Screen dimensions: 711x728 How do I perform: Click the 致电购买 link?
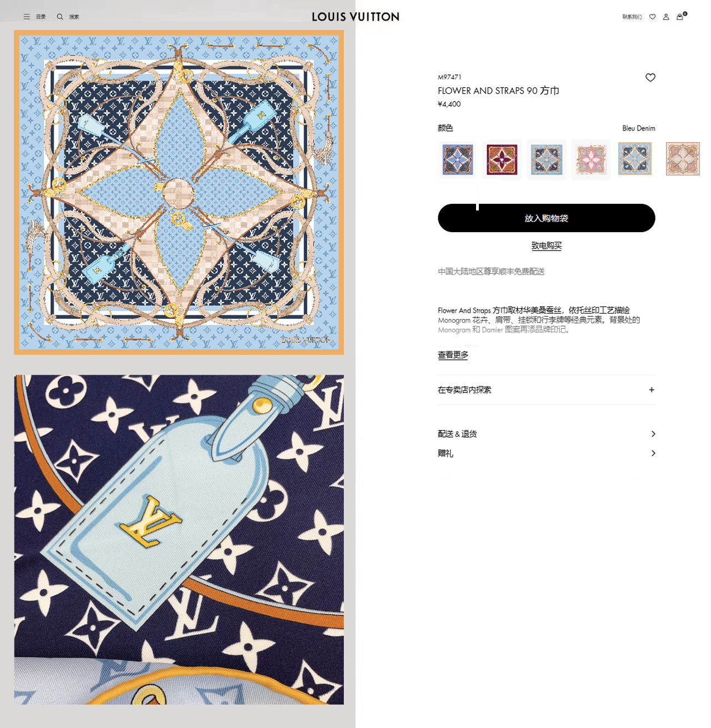coord(547,245)
